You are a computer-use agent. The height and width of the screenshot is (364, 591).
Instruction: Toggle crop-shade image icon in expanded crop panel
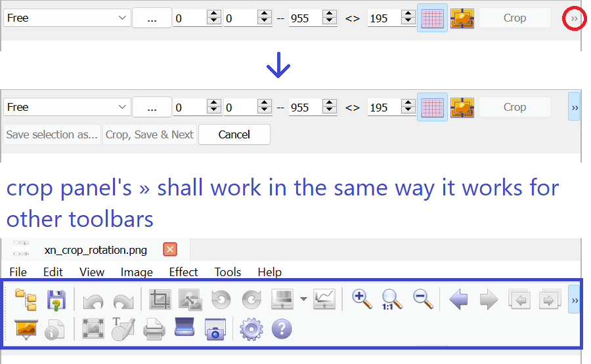click(x=462, y=107)
